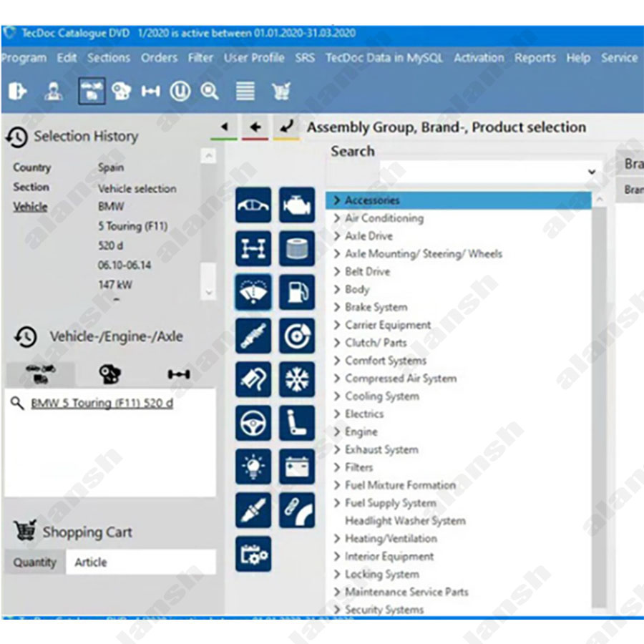Expand the Cooling System group
Screen dimensions: 644x644
[337, 396]
